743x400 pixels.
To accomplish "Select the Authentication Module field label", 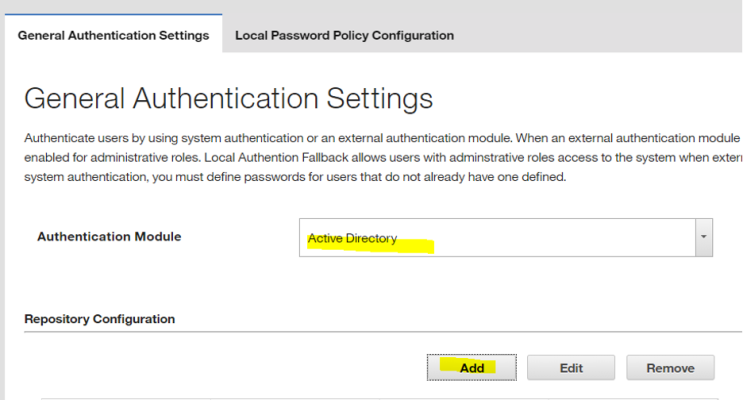I will [x=109, y=236].
